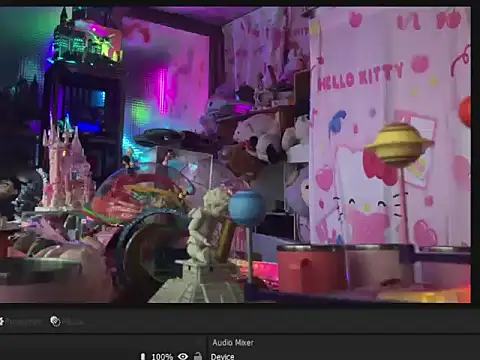This screenshot has width=480, height=360.
Task: Select the Device audio track label
Action: point(222,357)
